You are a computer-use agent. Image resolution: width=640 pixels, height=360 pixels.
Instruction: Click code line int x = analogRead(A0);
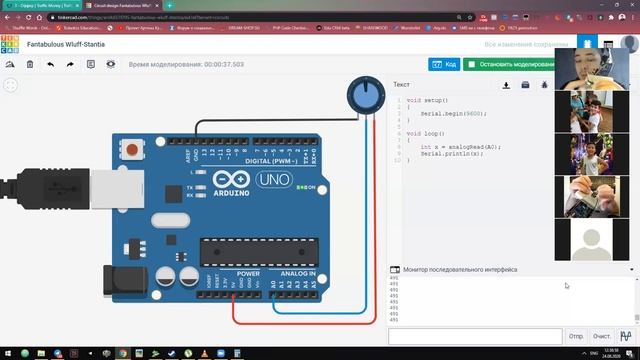pos(460,147)
